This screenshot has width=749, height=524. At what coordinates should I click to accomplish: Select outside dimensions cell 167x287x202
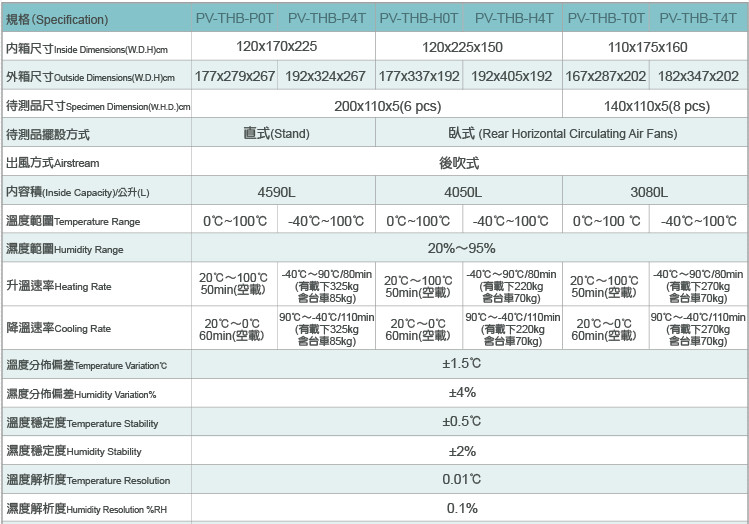(x=606, y=76)
